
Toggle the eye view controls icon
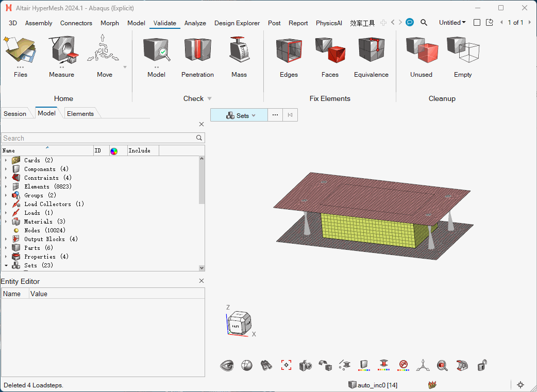pyautogui.click(x=227, y=365)
